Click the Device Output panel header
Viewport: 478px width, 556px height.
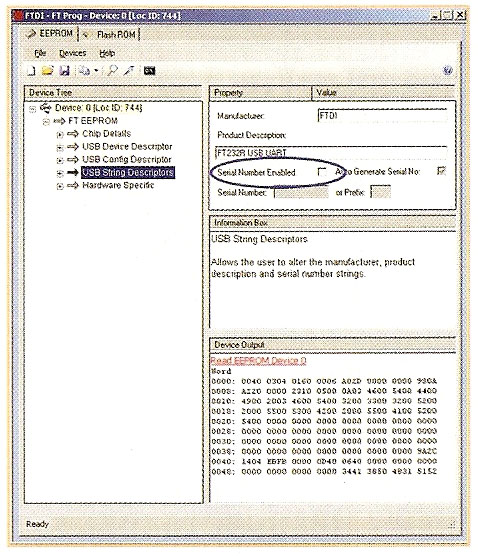(x=332, y=345)
